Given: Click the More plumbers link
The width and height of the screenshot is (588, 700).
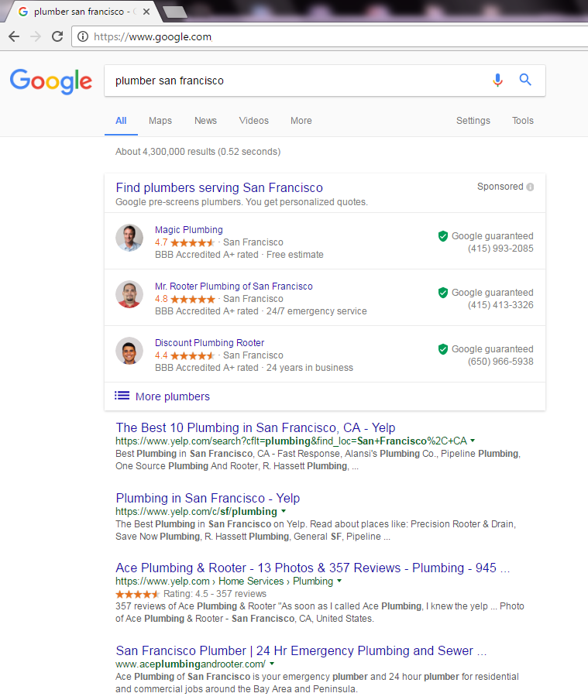Looking at the screenshot, I should point(173,396).
